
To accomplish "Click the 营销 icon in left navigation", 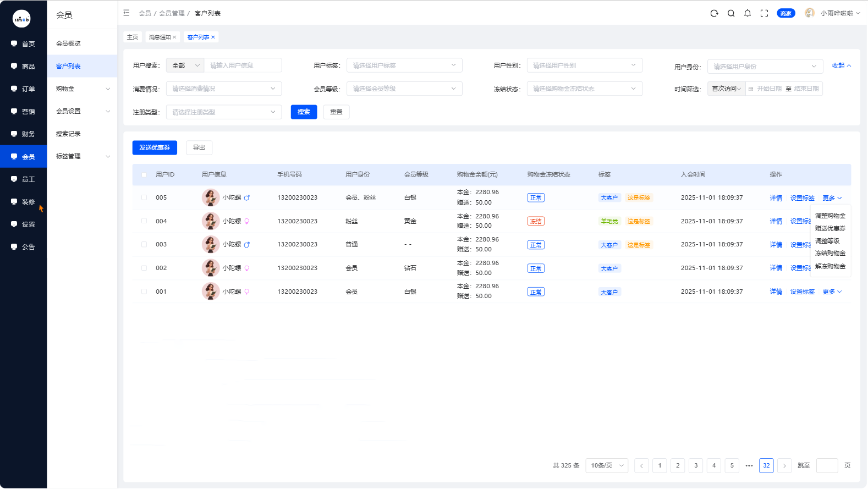I will [x=14, y=111].
